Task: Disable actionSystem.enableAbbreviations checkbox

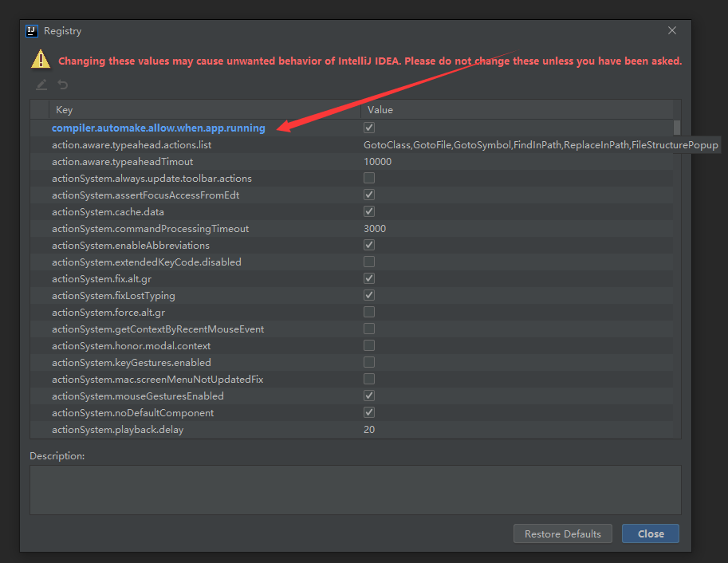Action: pos(369,245)
